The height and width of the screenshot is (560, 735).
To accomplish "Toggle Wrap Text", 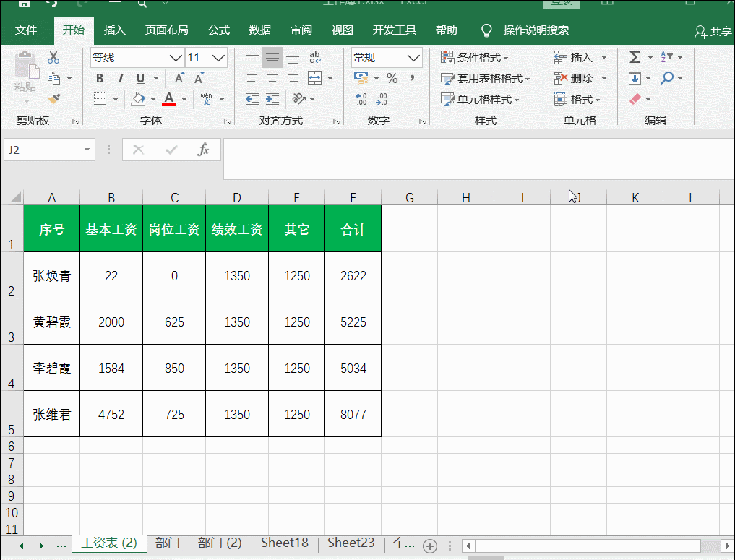I will point(315,58).
